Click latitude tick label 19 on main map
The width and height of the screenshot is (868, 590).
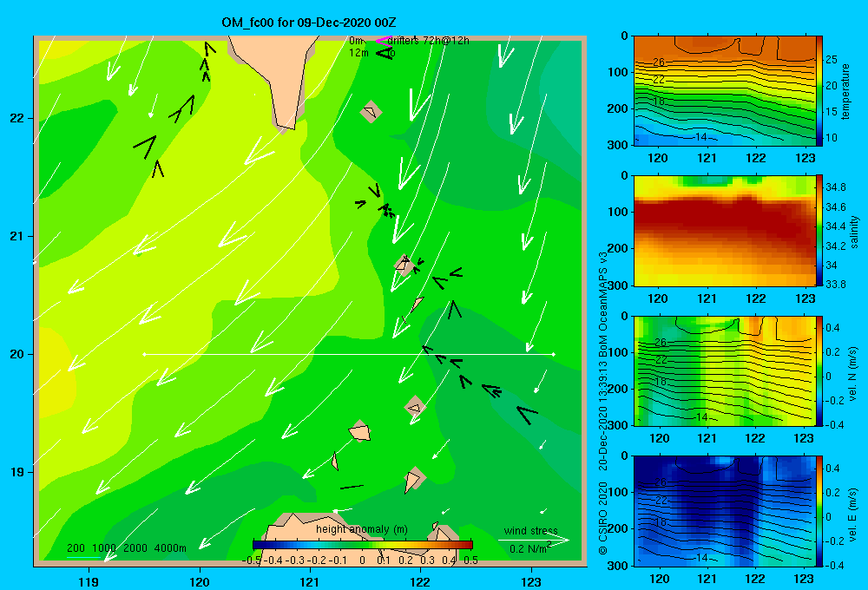(x=16, y=472)
